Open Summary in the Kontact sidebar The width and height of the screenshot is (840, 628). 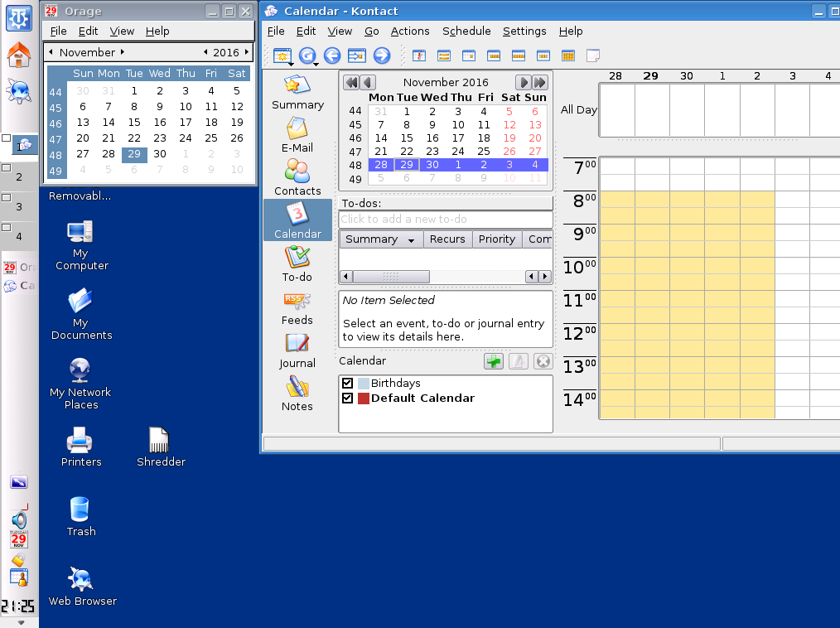click(297, 92)
